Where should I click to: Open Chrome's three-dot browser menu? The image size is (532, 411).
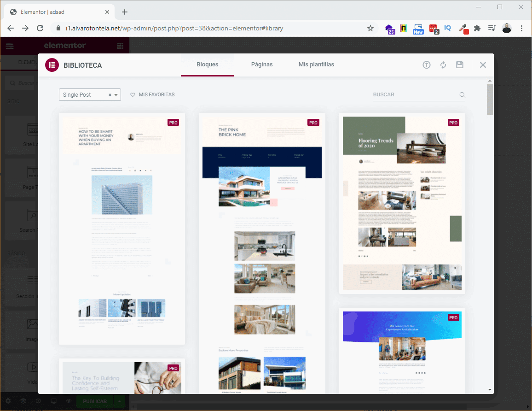pyautogui.click(x=521, y=28)
